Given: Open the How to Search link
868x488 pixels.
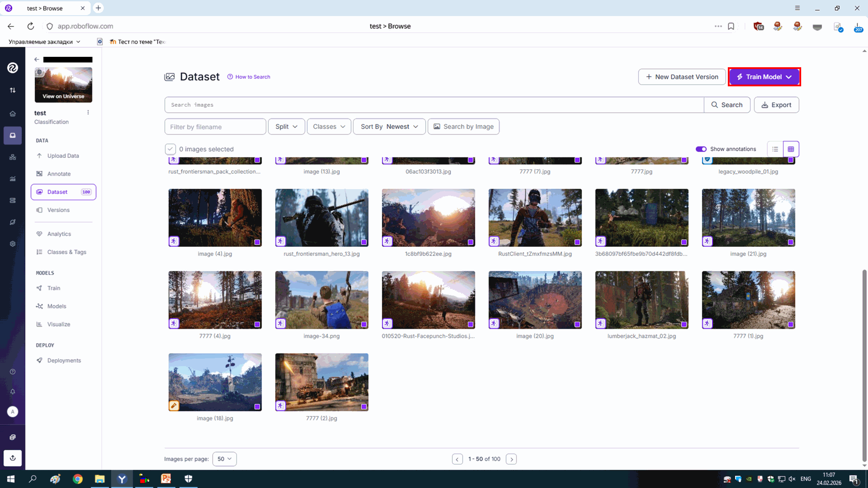Looking at the screenshot, I should [249, 77].
